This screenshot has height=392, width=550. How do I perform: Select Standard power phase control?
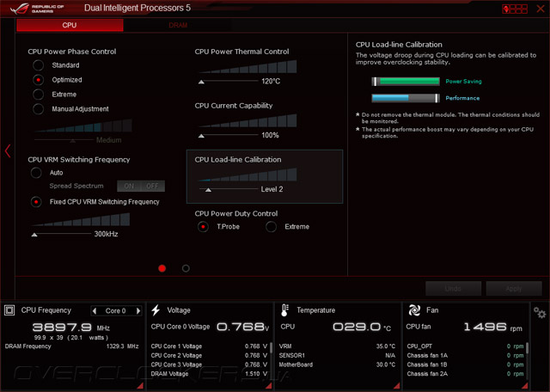click(38, 65)
